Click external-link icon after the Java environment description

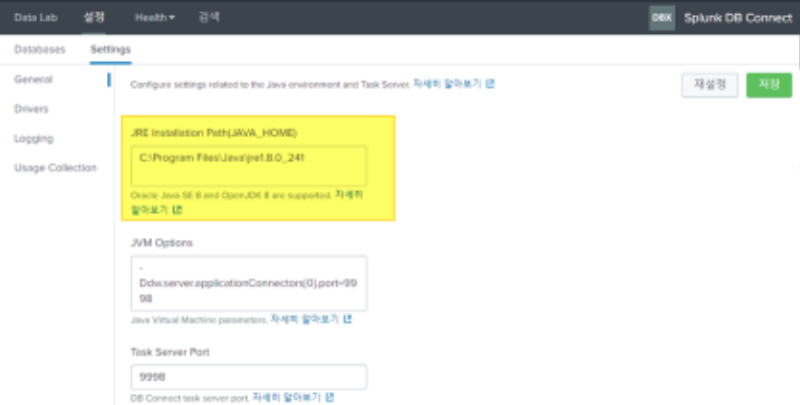[490, 84]
